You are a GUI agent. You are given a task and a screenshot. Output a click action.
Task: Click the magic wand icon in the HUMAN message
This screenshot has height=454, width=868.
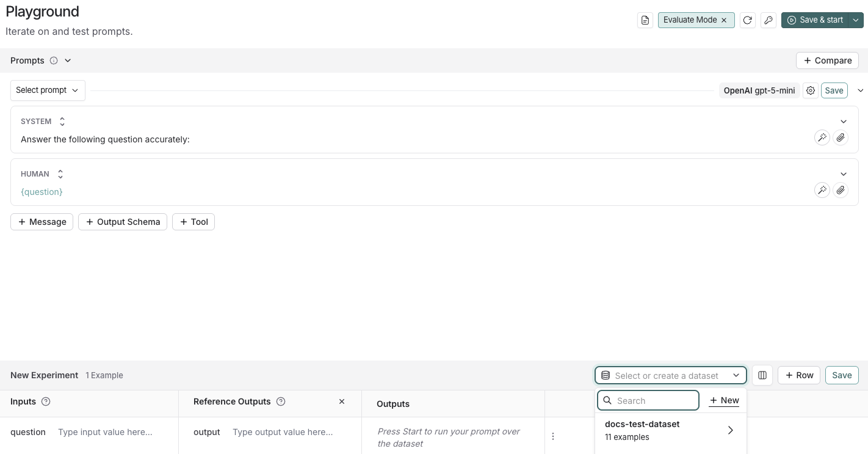[822, 190]
